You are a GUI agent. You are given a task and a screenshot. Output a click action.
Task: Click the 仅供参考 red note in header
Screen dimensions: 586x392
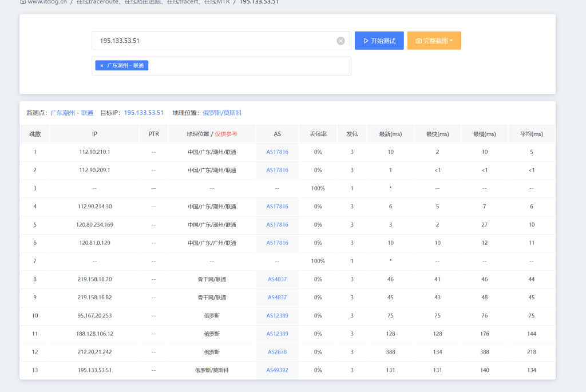(226, 134)
